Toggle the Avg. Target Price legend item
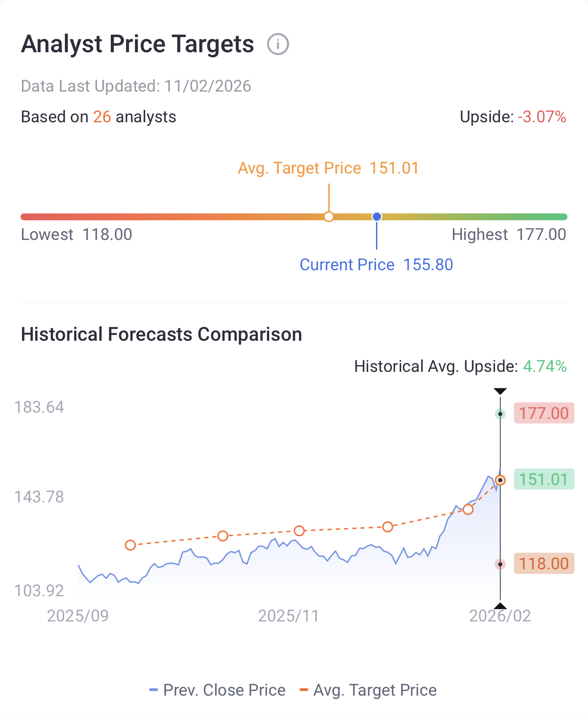The height and width of the screenshot is (719, 588). [368, 690]
